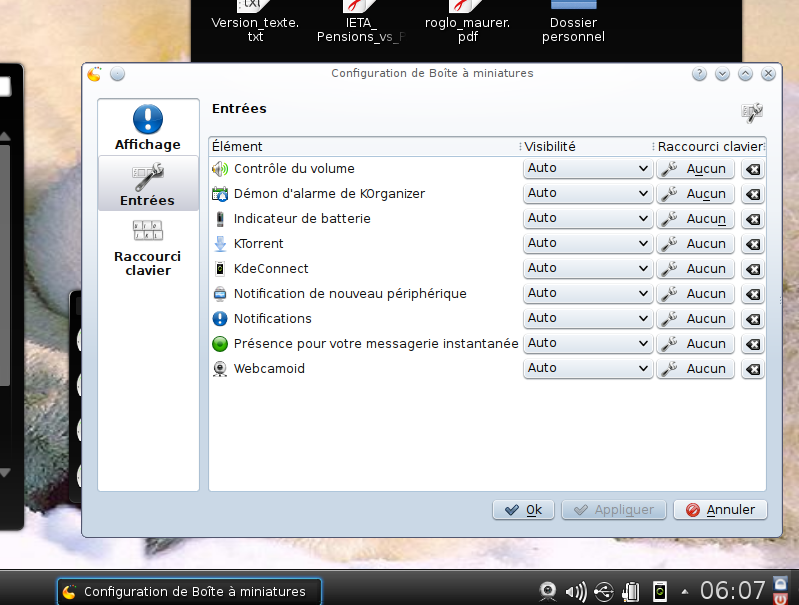Select the Entrées page

(148, 184)
